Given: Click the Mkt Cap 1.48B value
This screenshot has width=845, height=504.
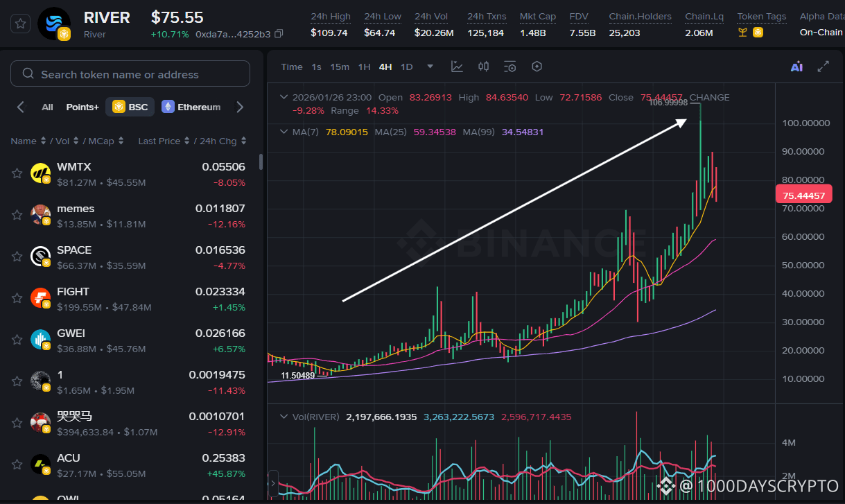Looking at the screenshot, I should click(533, 32).
